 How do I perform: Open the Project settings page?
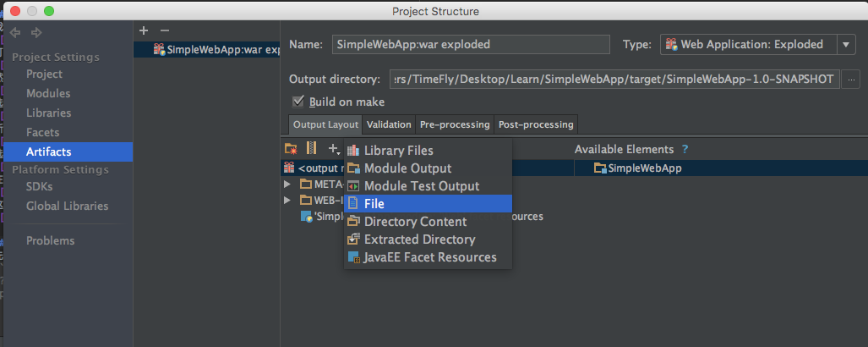44,74
